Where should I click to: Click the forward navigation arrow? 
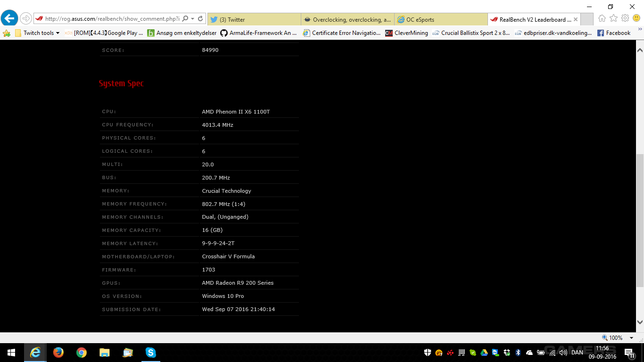[25, 19]
